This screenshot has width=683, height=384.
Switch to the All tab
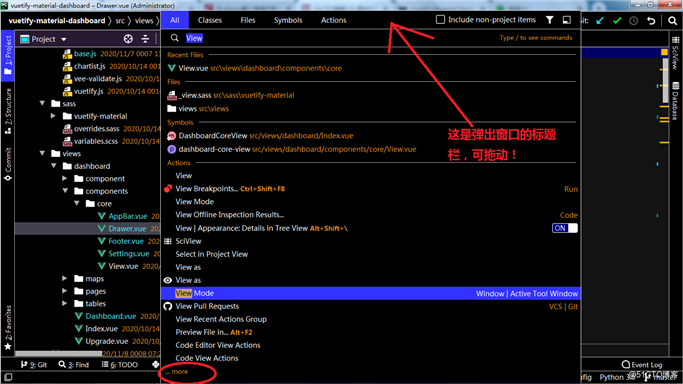coord(175,20)
